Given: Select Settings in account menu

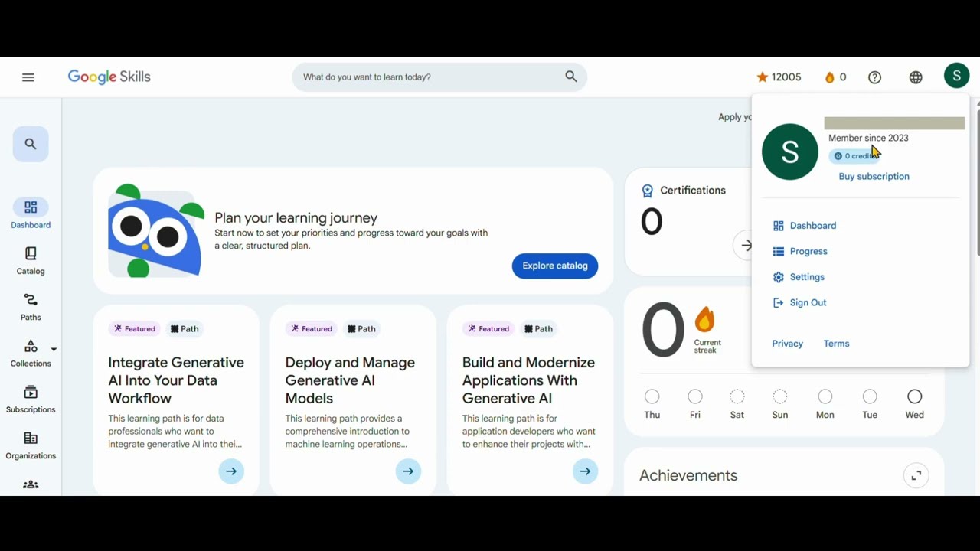Looking at the screenshot, I should [799, 277].
